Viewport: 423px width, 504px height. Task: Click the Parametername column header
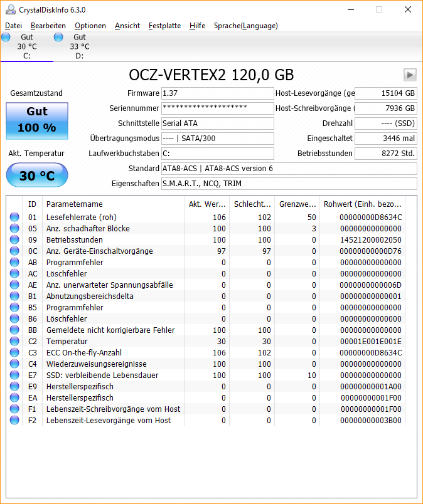pyautogui.click(x=113, y=204)
